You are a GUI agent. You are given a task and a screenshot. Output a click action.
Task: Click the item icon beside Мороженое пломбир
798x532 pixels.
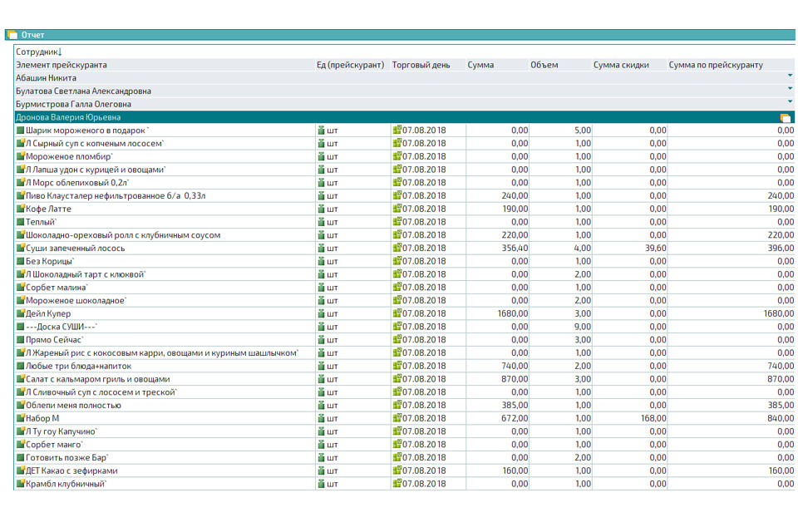[21, 156]
